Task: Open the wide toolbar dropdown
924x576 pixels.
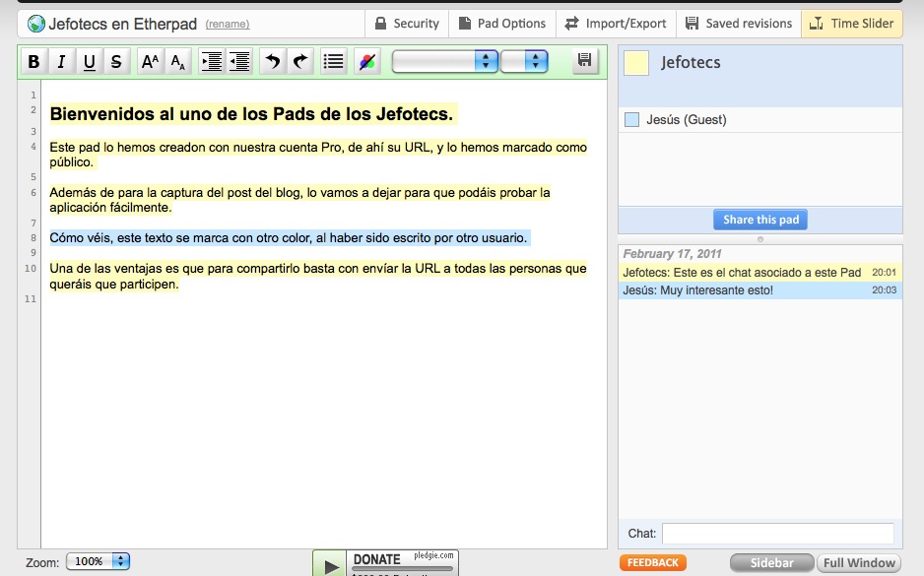Action: point(444,62)
